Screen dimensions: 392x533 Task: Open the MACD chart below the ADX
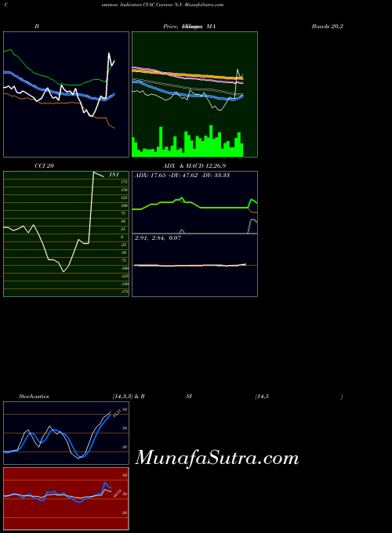(194, 265)
